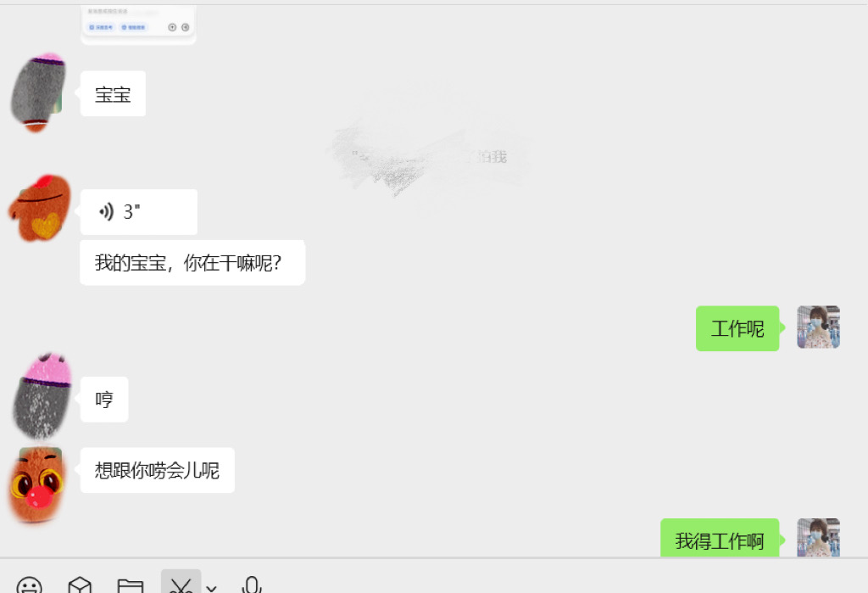Open the grey-pink avatar beside 哼

42,395
